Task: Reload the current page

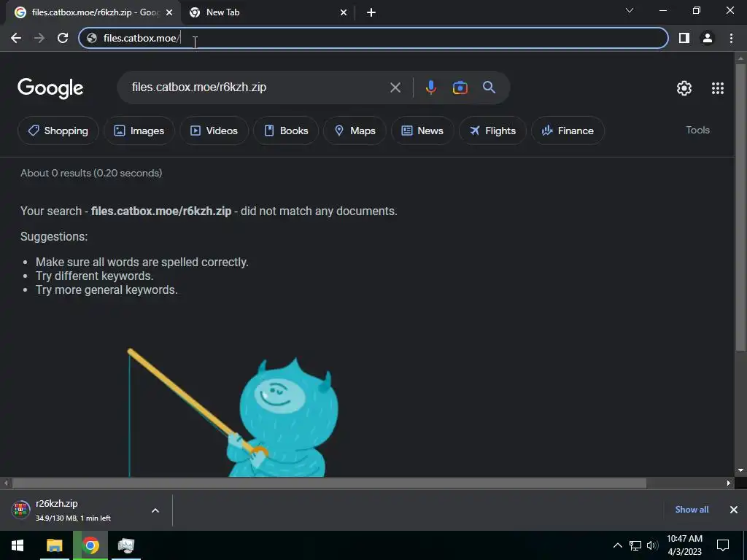Action: (63, 38)
